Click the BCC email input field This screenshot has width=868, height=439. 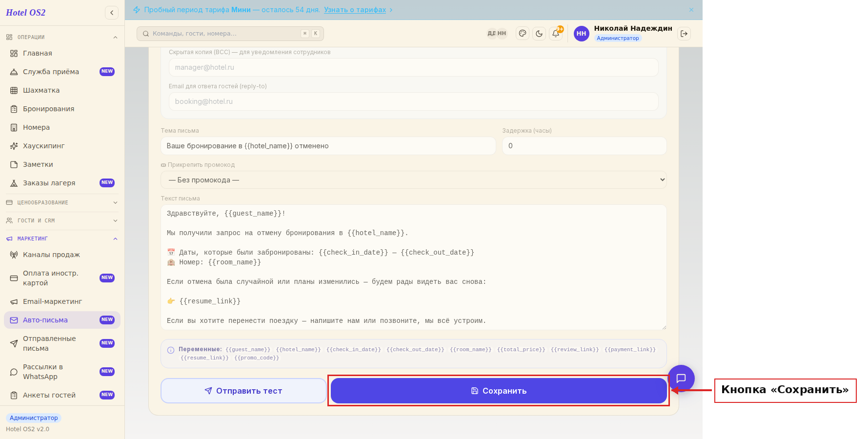pos(413,67)
